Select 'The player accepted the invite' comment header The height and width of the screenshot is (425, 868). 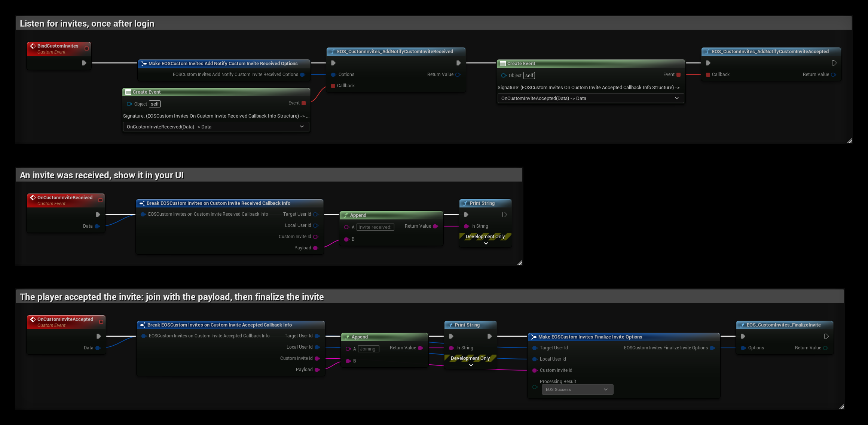point(430,297)
